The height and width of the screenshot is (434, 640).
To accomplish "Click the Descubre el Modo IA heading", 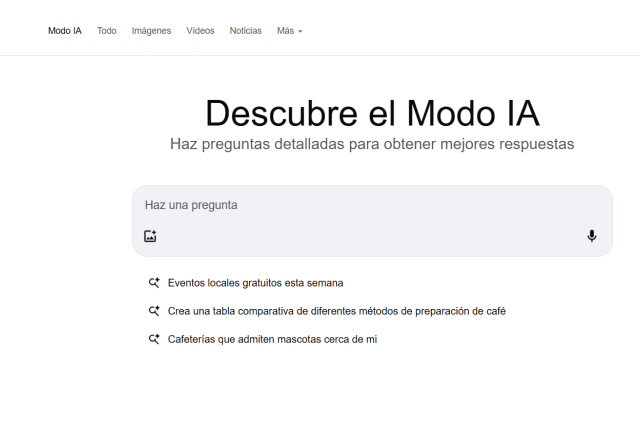I will point(372,113).
